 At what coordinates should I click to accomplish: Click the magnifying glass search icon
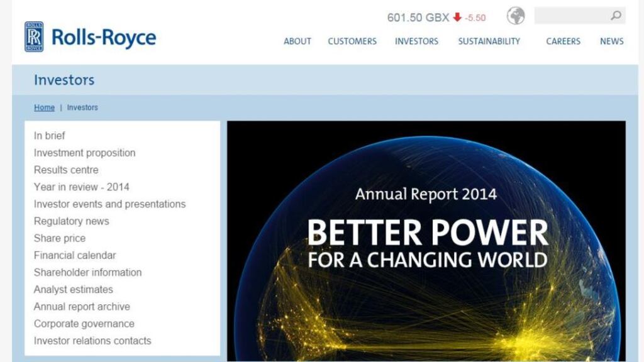click(x=616, y=16)
